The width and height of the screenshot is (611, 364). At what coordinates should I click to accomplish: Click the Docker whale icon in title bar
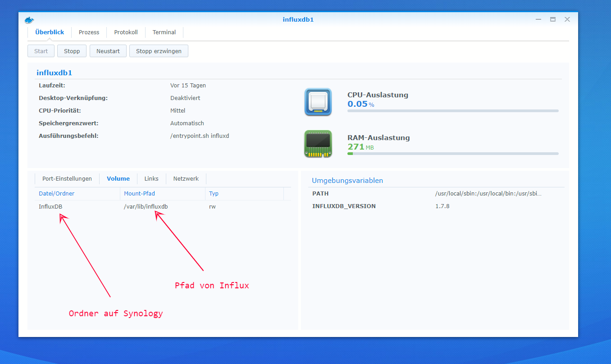[29, 20]
